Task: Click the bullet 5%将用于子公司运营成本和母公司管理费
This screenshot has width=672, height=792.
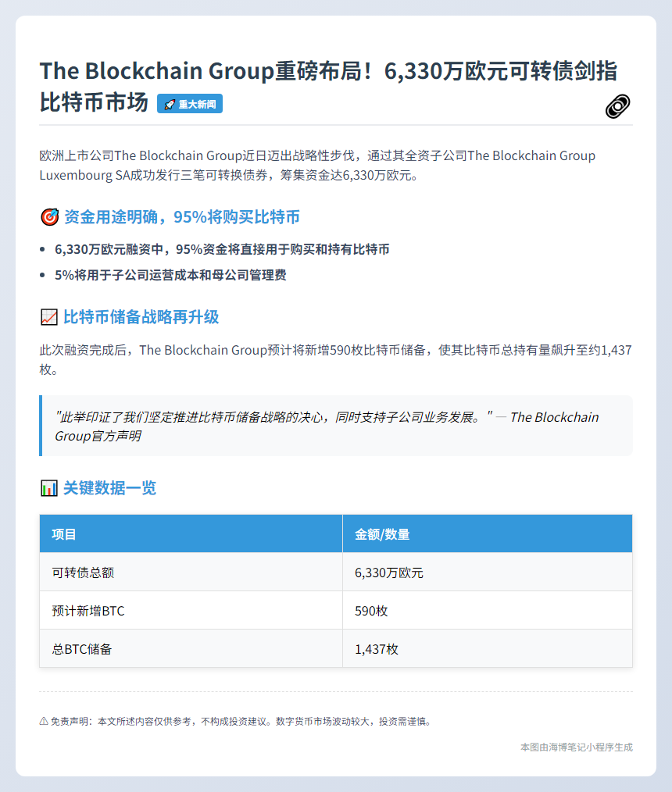Action: point(171,275)
